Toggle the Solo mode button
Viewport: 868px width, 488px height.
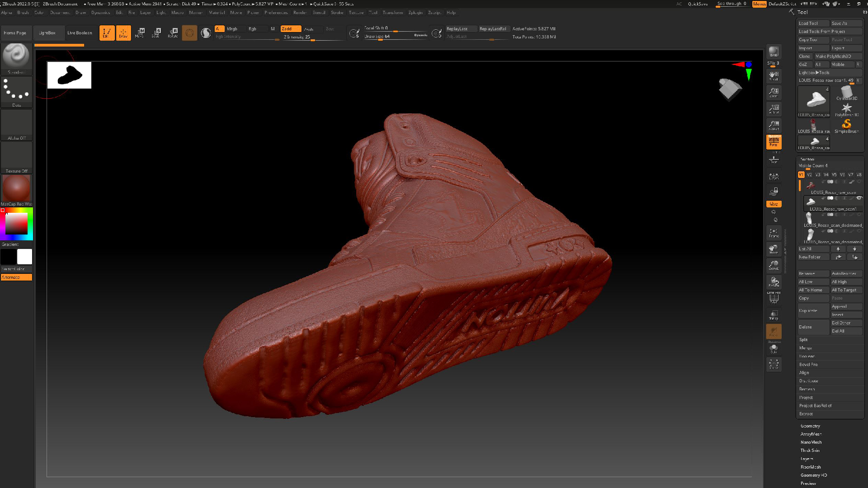pos(774,348)
